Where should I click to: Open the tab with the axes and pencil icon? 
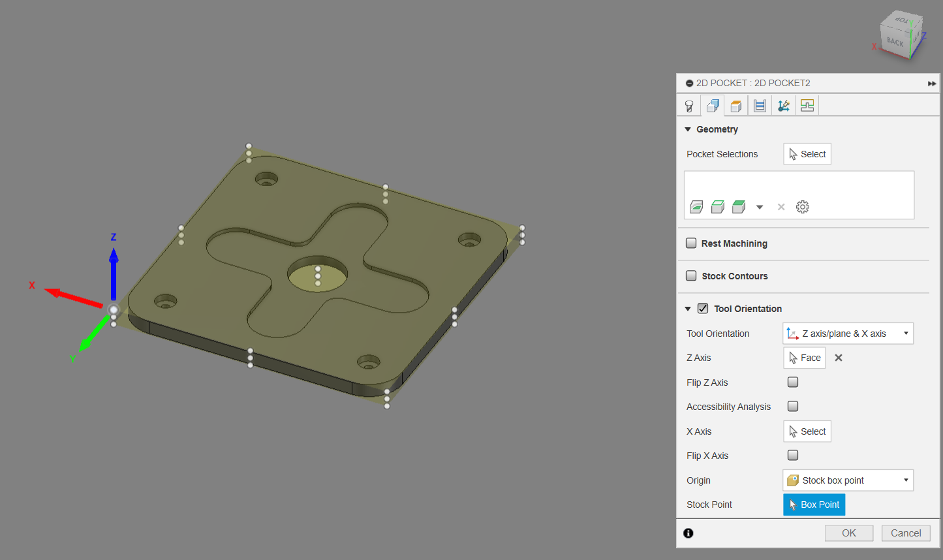[783, 106]
